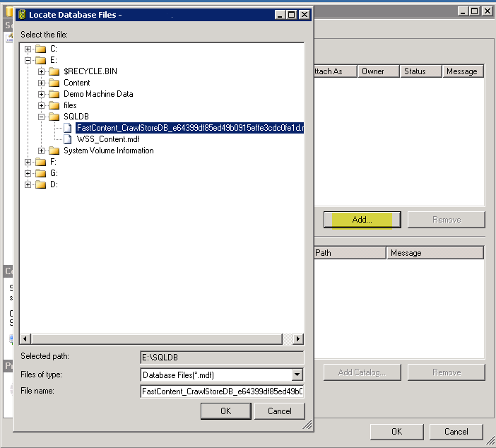Maximize the Locate Database Files dialog
Screen dimensions: 496x448
pyautogui.click(x=291, y=15)
